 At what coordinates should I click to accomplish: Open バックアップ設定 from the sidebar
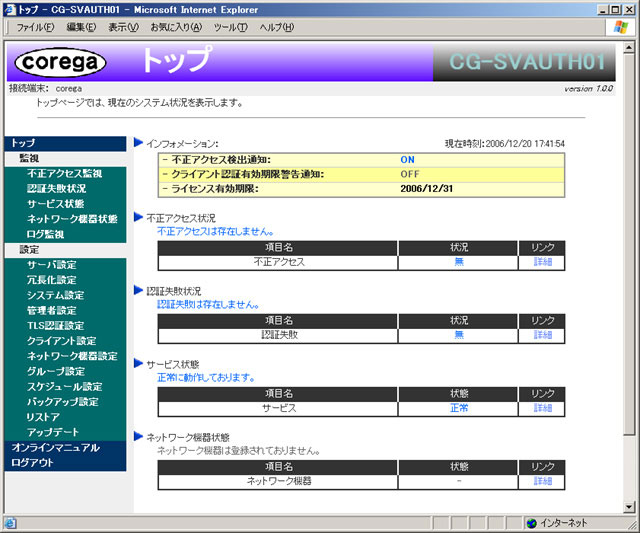point(63,402)
